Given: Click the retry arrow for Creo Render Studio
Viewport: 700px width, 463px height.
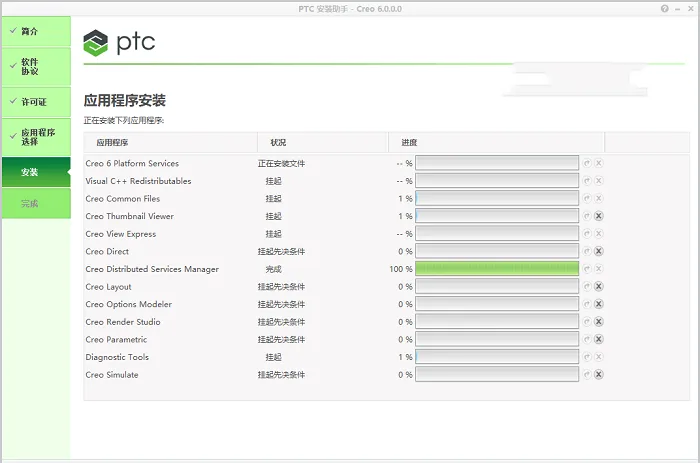Looking at the screenshot, I should (587, 322).
